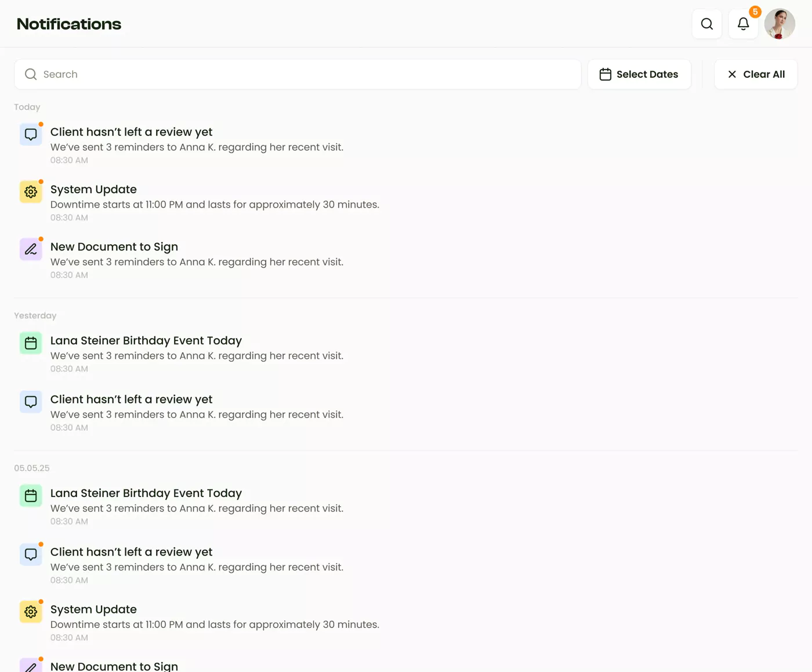Click the X icon on Clear All
The height and width of the screenshot is (672, 812).
coord(733,74)
